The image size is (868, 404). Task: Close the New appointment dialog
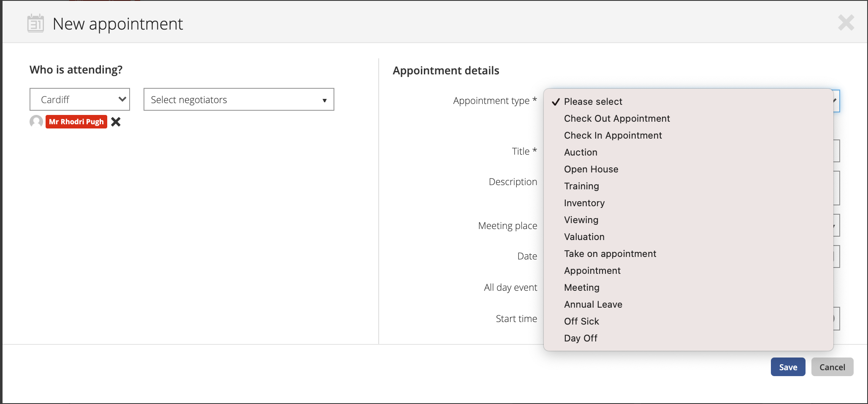pos(846,23)
